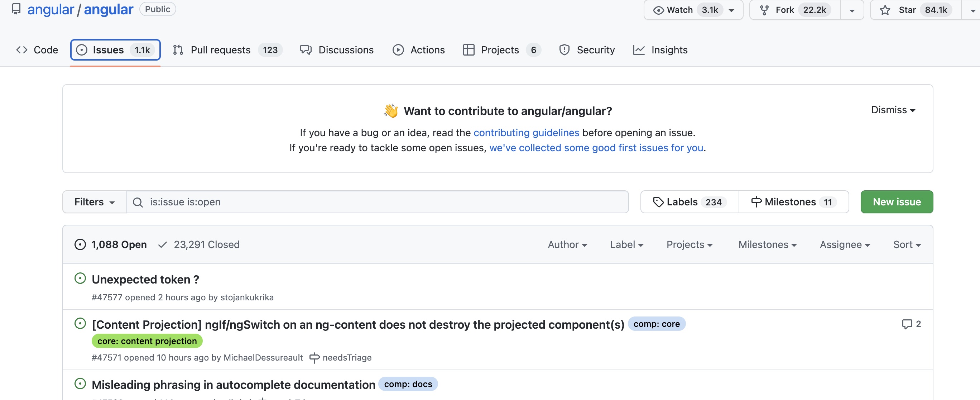
Task: Click the Star icon
Action: coord(885,10)
